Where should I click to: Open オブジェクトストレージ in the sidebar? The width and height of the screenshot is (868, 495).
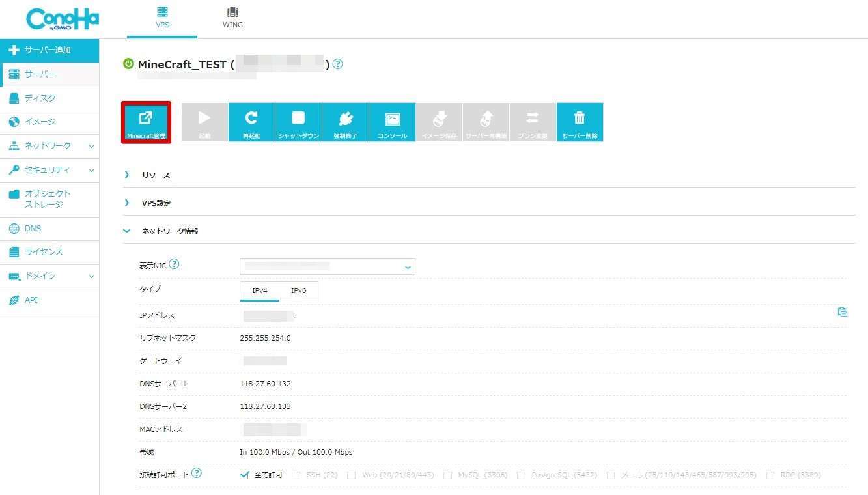49,199
